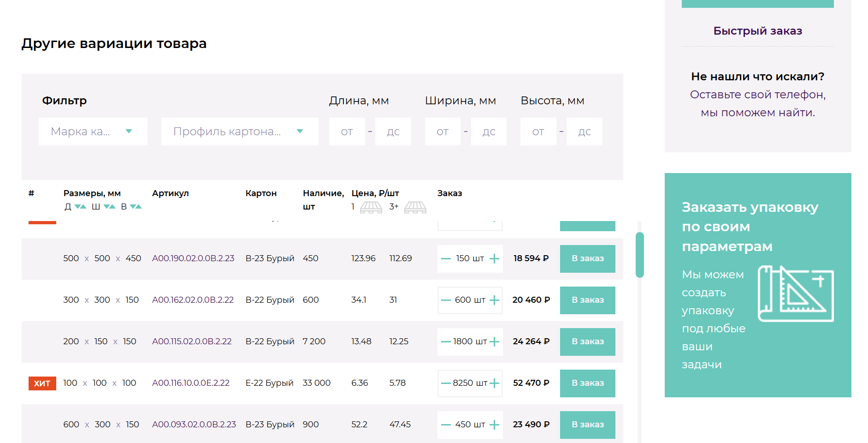Click the 3+ pallets price icon
The width and height of the screenshot is (868, 443).
point(415,207)
